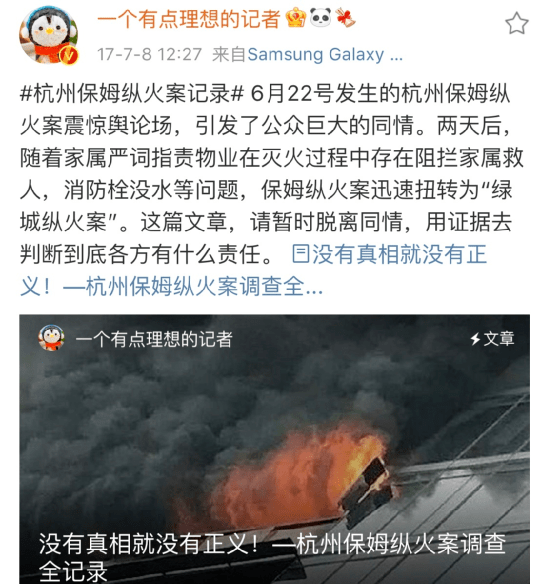The width and height of the screenshot is (548, 584).
Task: Open username 一个有点理想的记者 profile
Action: point(189,19)
